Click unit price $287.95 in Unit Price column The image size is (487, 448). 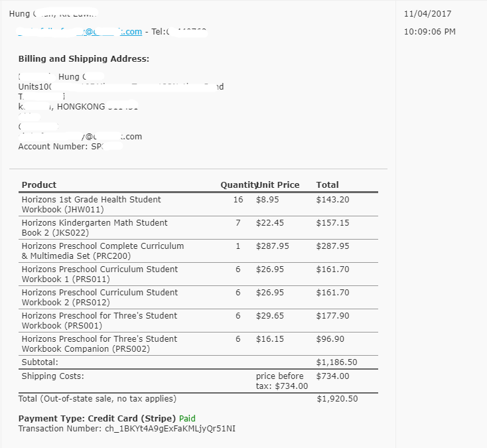tap(273, 246)
